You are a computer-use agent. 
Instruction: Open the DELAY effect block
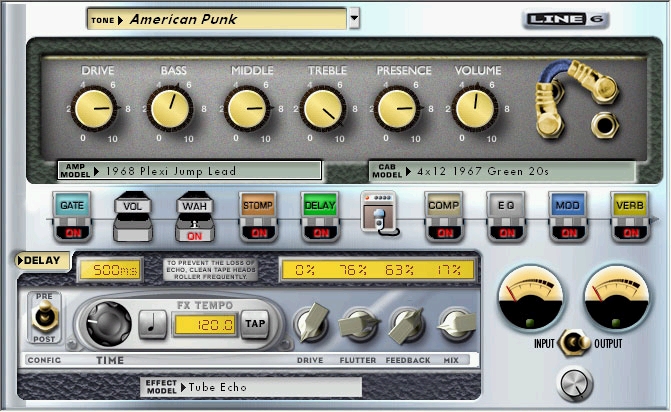tap(320, 205)
